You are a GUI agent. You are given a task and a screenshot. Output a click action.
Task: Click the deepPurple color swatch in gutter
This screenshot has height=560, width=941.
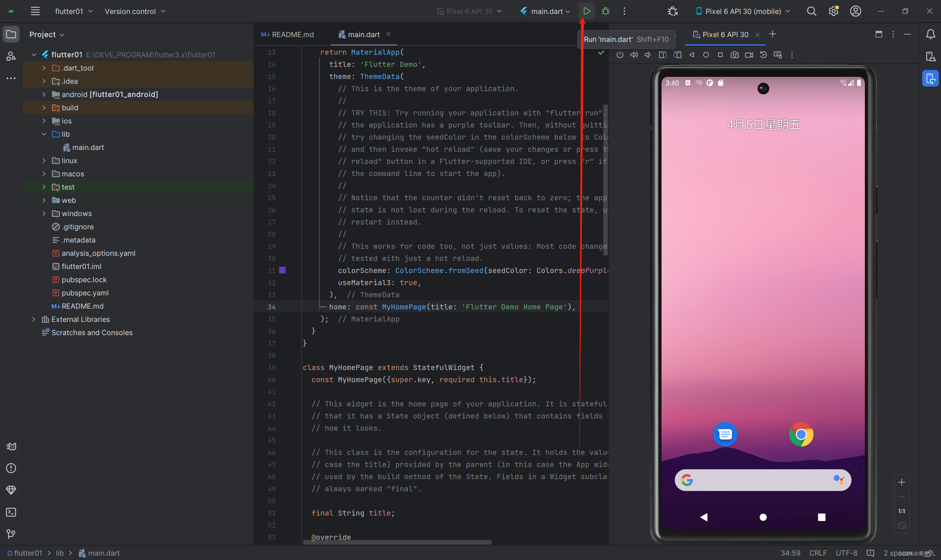pyautogui.click(x=282, y=270)
